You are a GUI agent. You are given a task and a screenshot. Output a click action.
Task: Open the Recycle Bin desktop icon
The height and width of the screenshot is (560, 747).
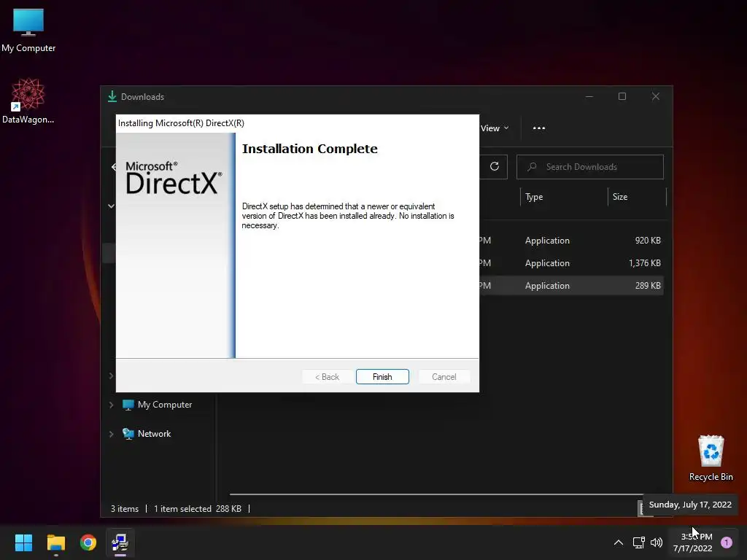[x=711, y=458]
